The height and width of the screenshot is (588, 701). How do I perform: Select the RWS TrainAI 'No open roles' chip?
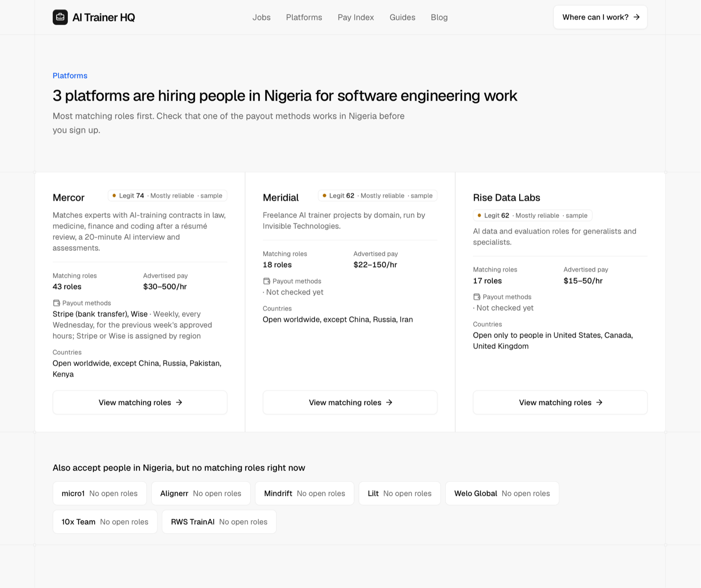click(x=219, y=522)
